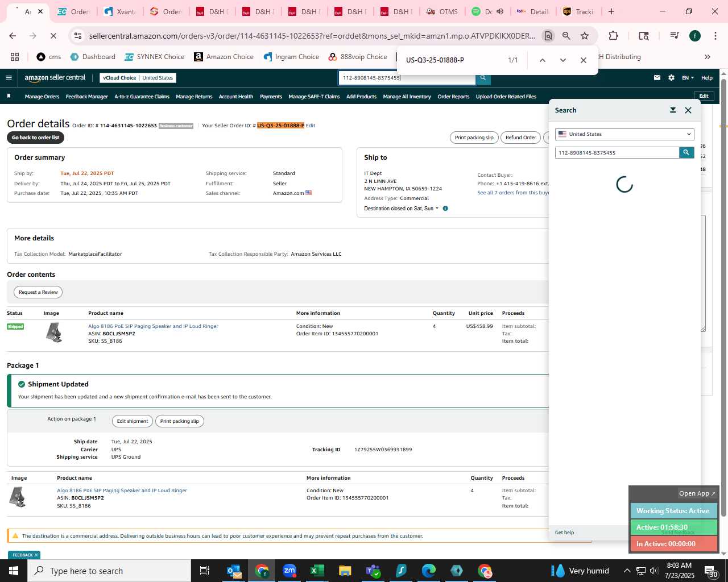Image resolution: width=728 pixels, height=582 pixels.
Task: Click the Edit shipment button
Action: click(x=133, y=421)
